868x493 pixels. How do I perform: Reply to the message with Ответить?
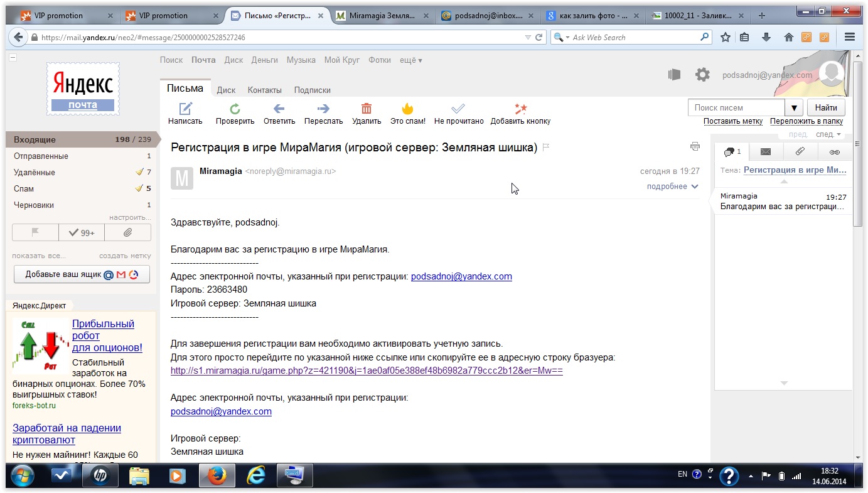click(x=279, y=114)
